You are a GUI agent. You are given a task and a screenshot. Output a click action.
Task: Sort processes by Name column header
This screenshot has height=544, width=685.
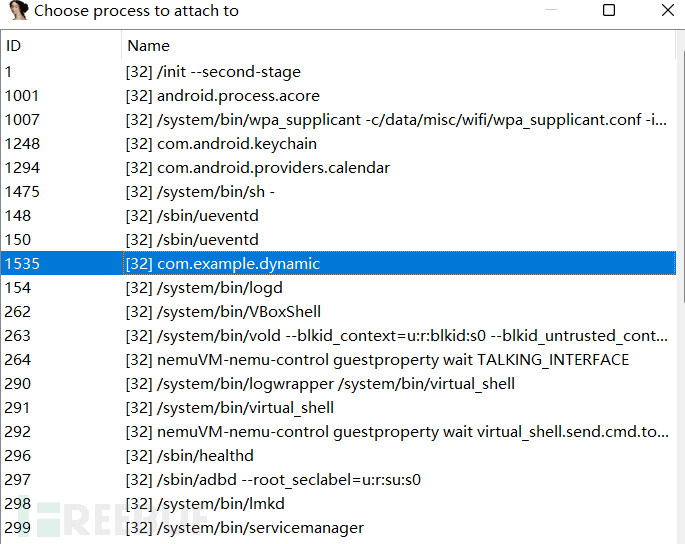coord(398,46)
